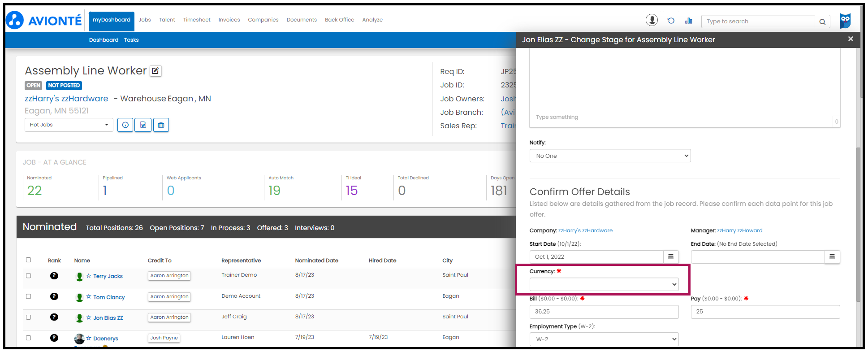Open the Word document icon button
868x352 pixels.
143,125
